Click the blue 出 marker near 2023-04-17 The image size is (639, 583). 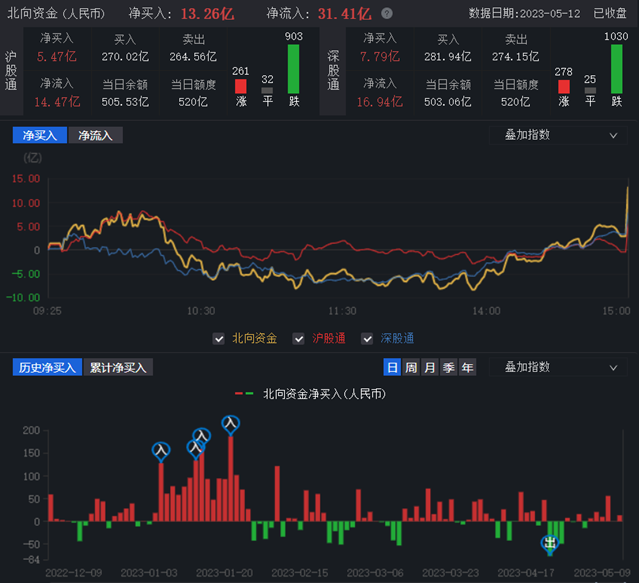point(549,543)
